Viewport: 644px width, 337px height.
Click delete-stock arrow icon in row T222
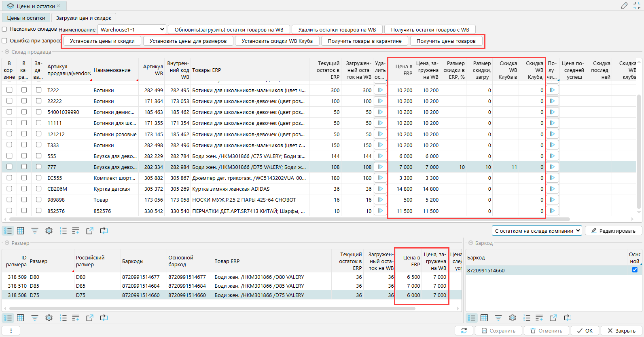point(380,90)
